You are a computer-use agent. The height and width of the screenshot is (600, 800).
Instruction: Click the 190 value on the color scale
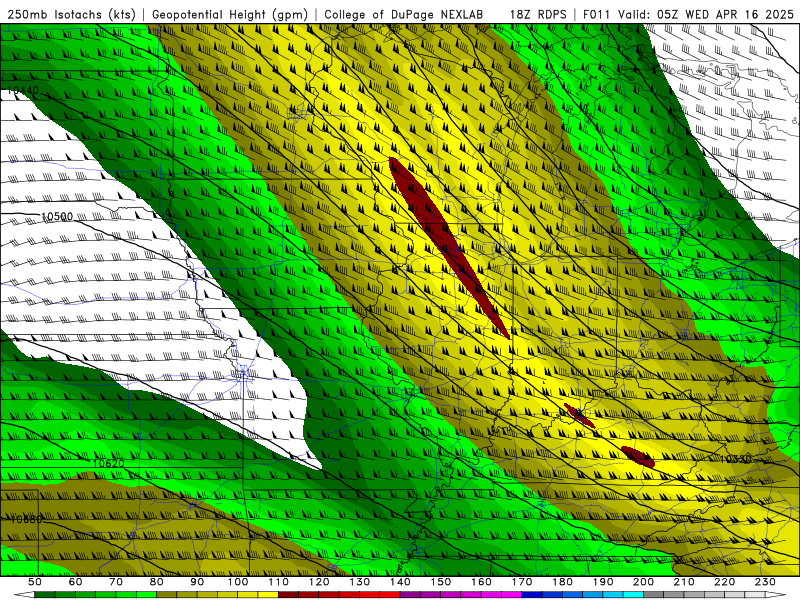click(x=603, y=582)
